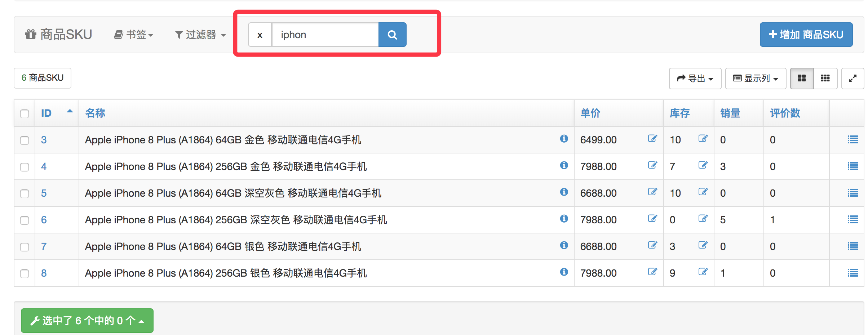The height and width of the screenshot is (335, 868).
Task: Edit price 6499.00 of SKU 3
Action: [x=652, y=138]
